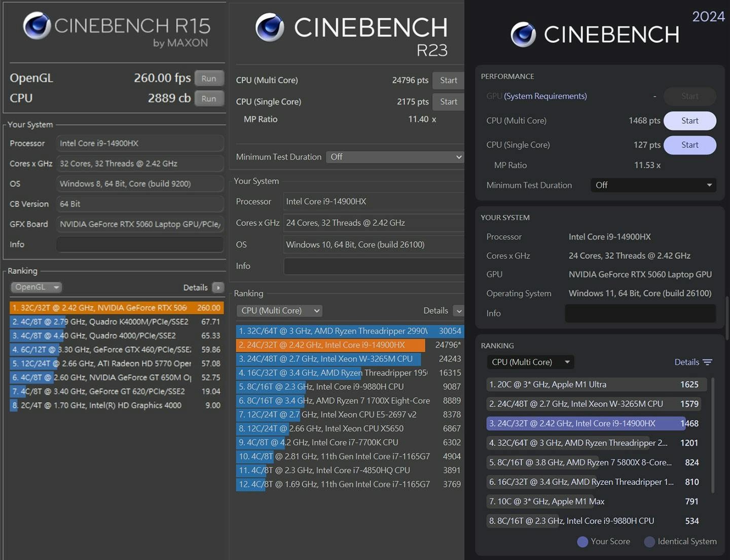Viewport: 730px width, 560px height.
Task: Start the R23 CPU Multi Core test
Action: (448, 80)
